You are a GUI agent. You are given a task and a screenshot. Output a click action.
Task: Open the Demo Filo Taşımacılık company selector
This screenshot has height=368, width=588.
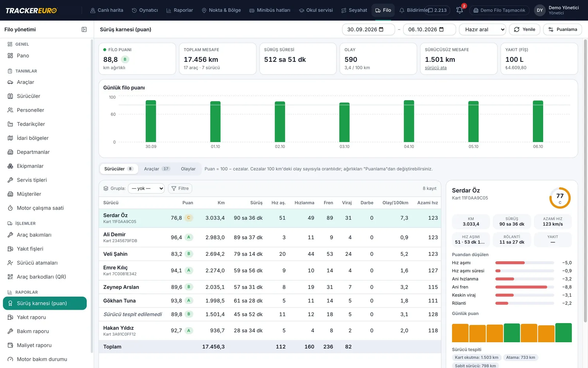click(499, 10)
